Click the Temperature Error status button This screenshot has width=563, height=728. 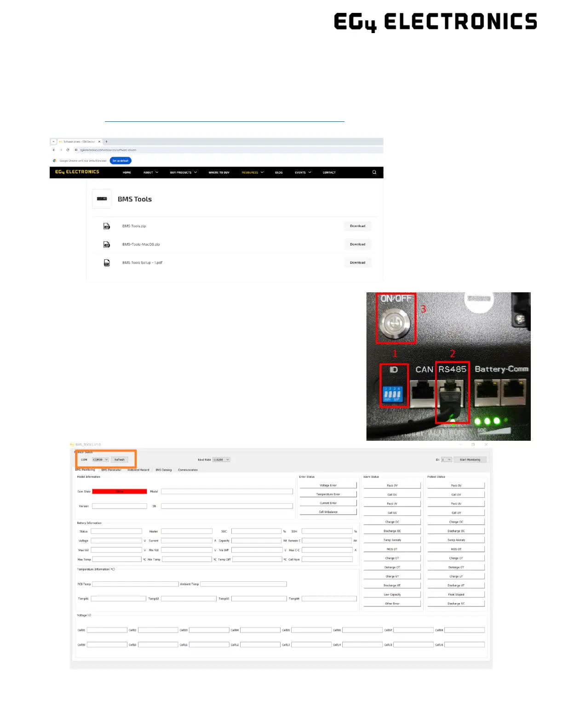click(x=328, y=494)
